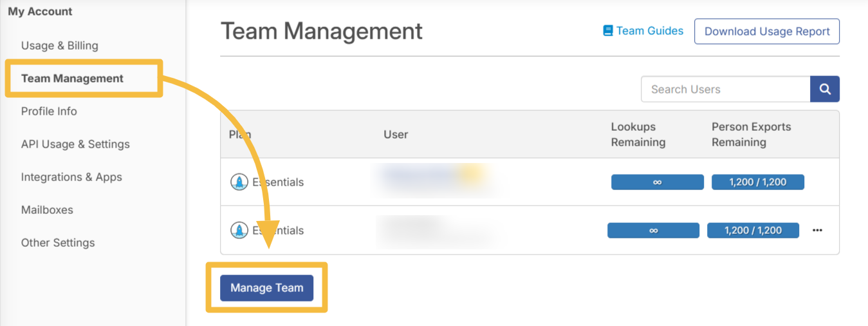This screenshot has width=868, height=326.
Task: Click the first row Essentials rocket icon
Action: (239, 182)
